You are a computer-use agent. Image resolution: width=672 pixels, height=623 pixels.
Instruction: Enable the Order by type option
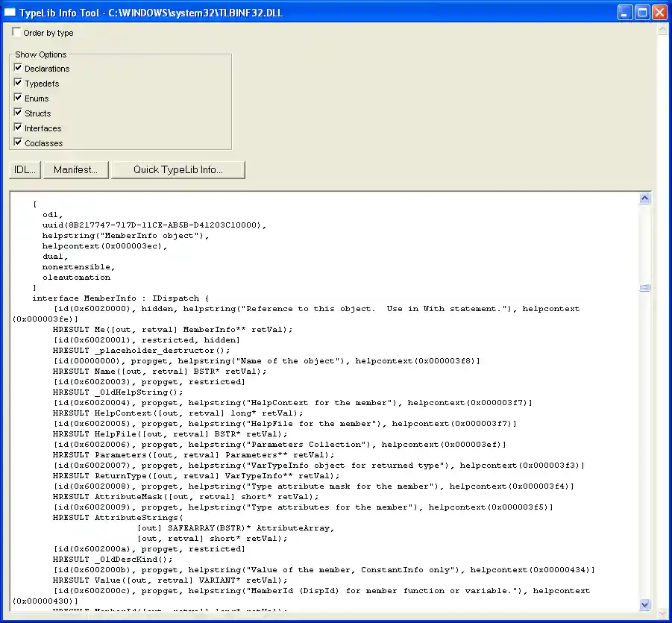pos(16,32)
